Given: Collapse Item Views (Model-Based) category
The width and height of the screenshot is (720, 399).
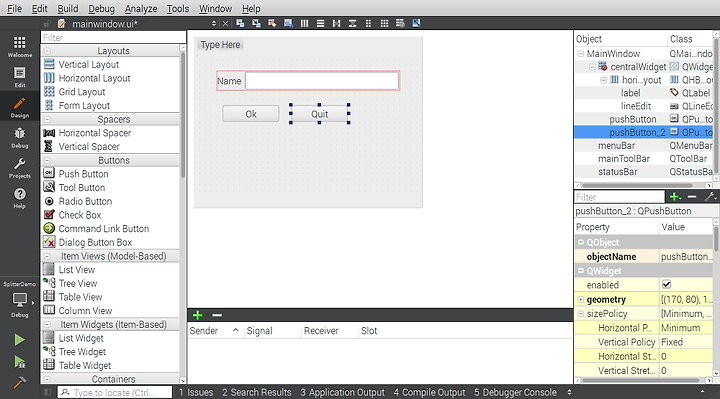Looking at the screenshot, I should coord(47,256).
